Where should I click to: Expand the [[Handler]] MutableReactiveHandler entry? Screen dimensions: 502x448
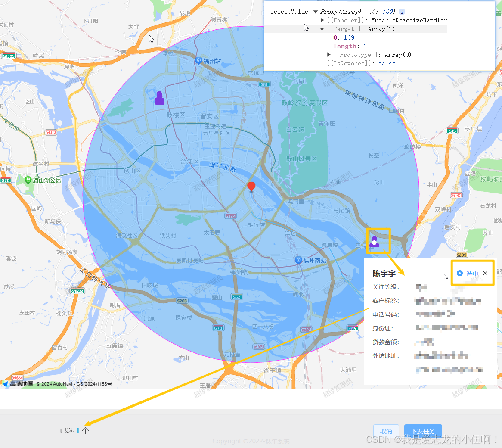(x=322, y=20)
